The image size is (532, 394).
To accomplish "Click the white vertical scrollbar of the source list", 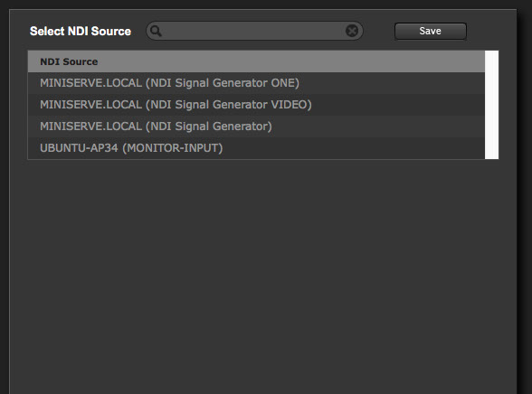I will coord(491,105).
